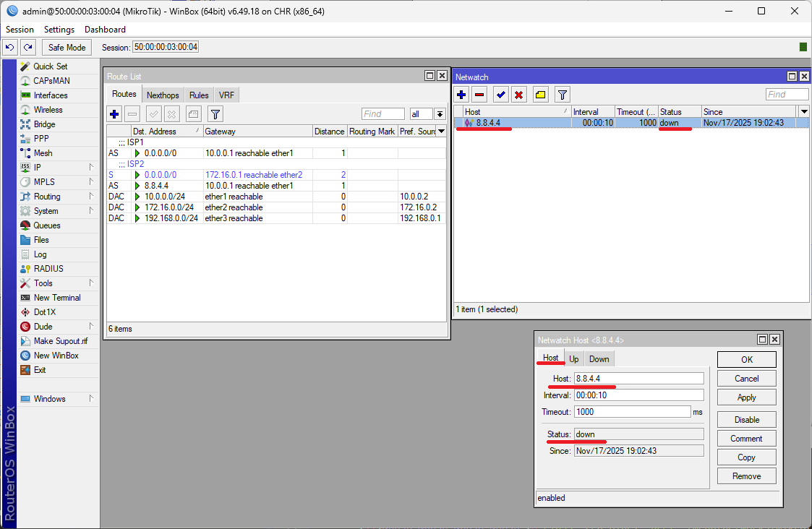Click the Apply button
The image size is (812, 529).
[x=746, y=397]
